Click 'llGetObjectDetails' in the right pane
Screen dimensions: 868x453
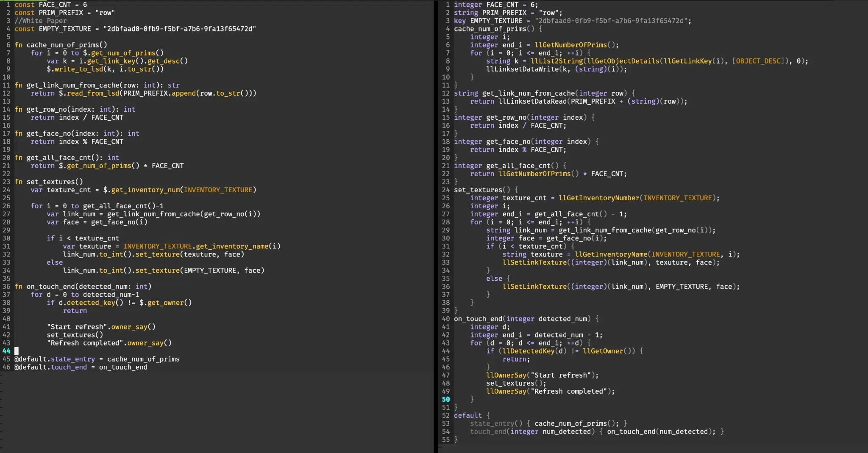623,61
